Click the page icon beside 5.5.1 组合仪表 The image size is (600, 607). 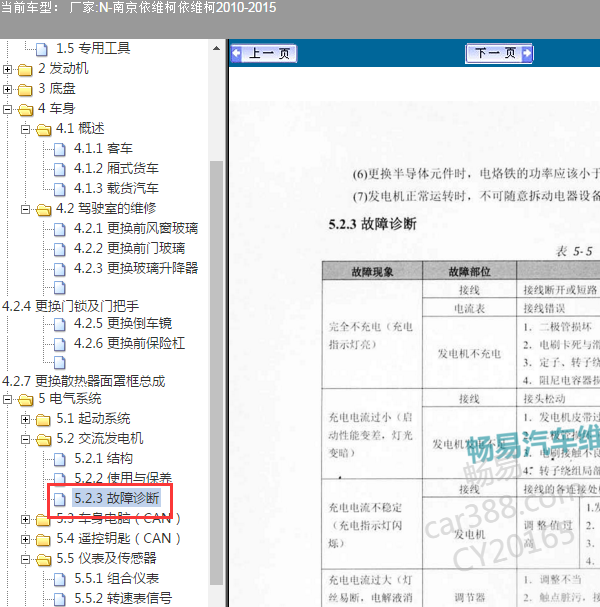(x=60, y=580)
